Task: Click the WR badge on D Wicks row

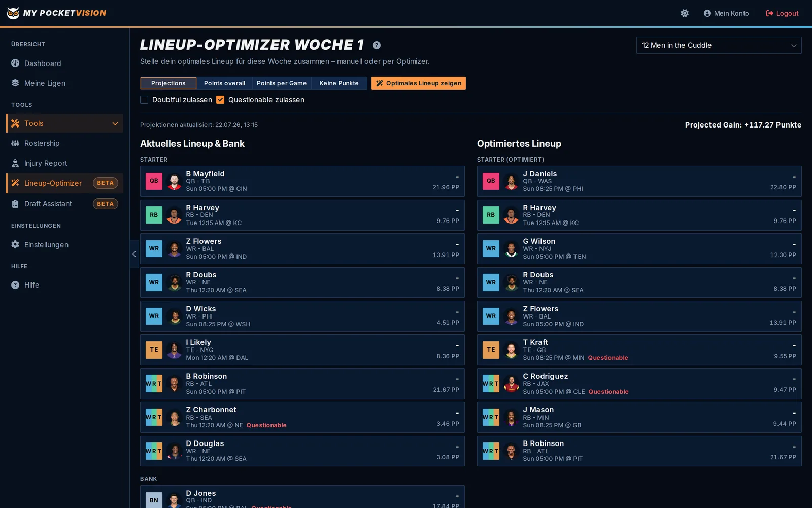Action: click(154, 316)
